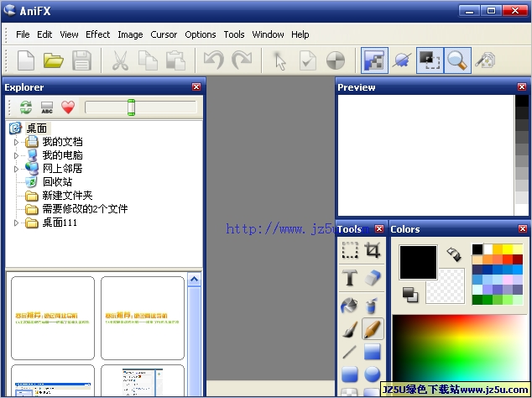Select the paintbrush tool
This screenshot has width=532, height=398.
pos(350,328)
